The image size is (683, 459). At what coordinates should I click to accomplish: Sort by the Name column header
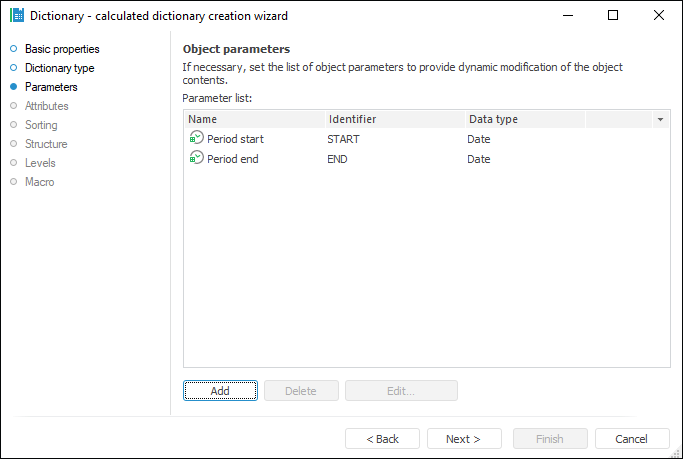click(x=254, y=120)
